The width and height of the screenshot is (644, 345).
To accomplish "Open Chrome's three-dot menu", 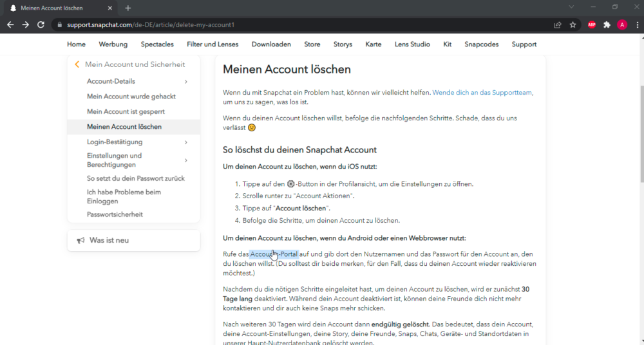I will [637, 24].
